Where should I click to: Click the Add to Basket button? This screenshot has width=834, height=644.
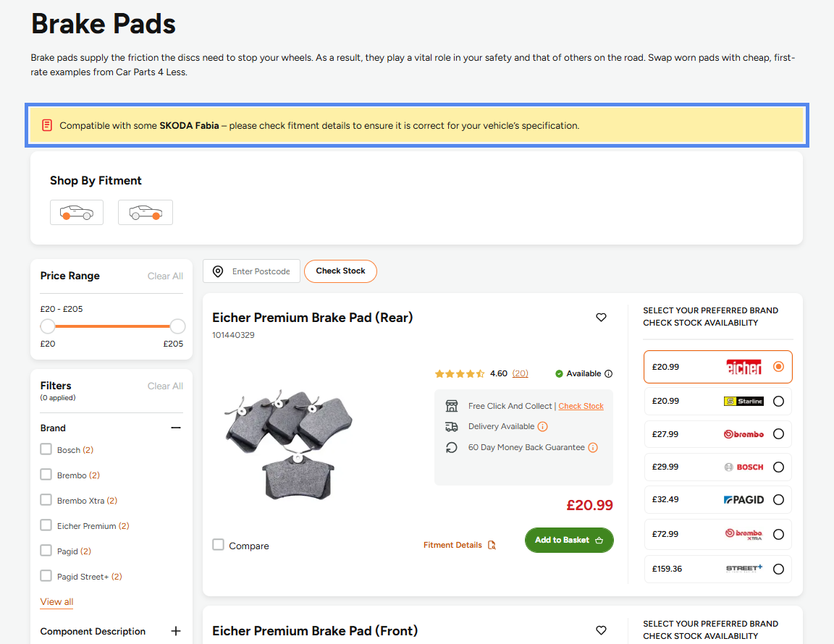pos(569,541)
